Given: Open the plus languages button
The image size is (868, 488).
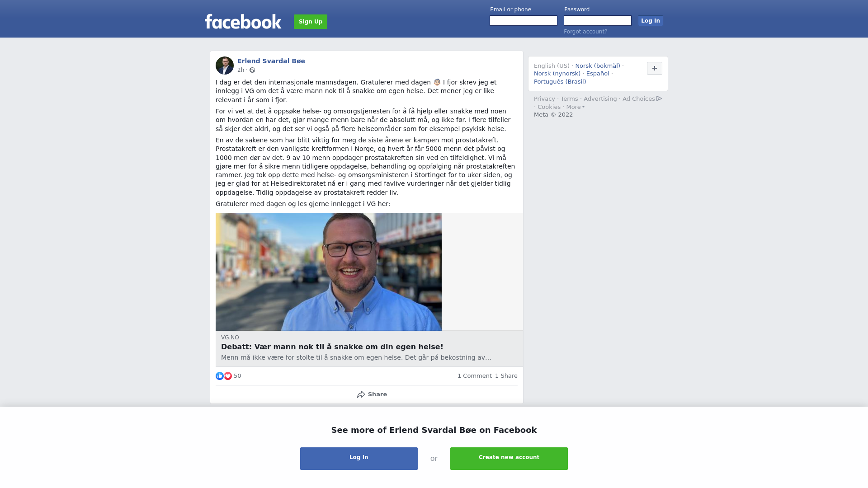Looking at the screenshot, I should click(x=655, y=68).
